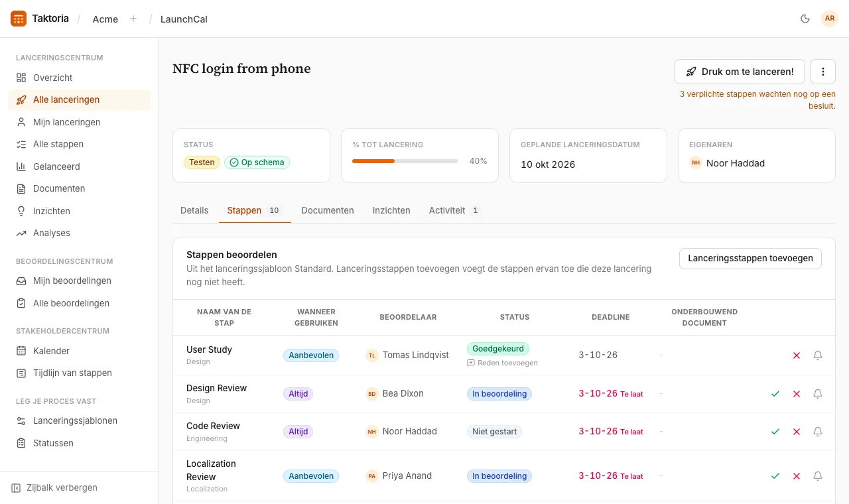Send reminder bell for Design Review
Image resolution: width=849 pixels, height=504 pixels.
(818, 394)
